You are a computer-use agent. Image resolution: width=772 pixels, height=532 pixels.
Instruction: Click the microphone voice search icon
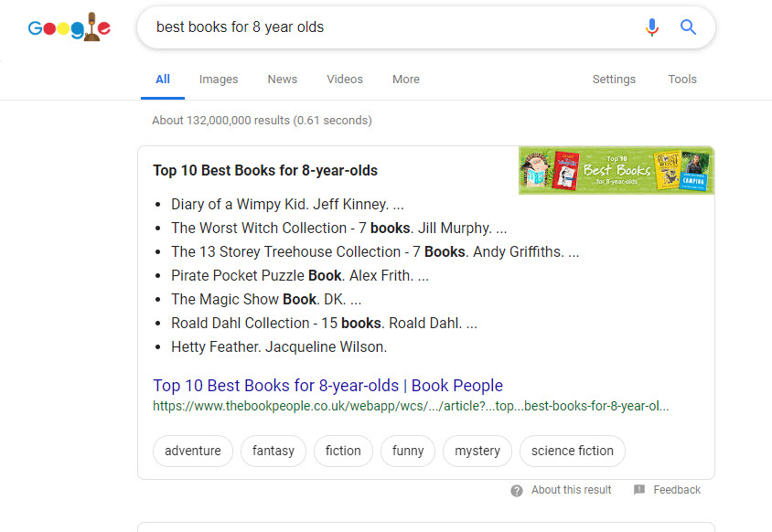[x=651, y=27]
